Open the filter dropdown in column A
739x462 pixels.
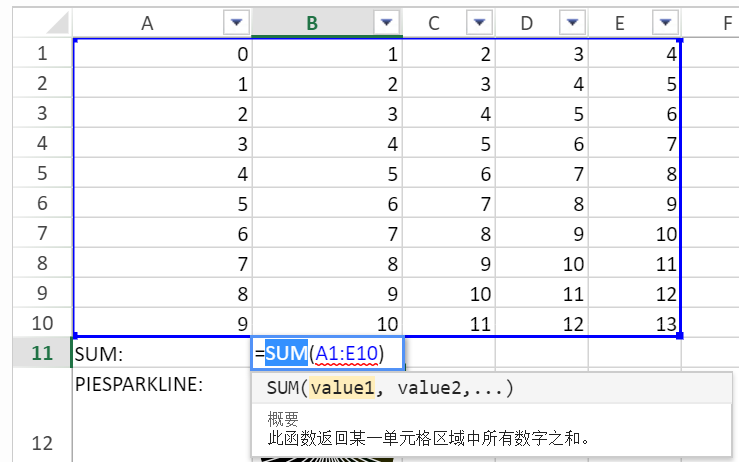point(236,23)
